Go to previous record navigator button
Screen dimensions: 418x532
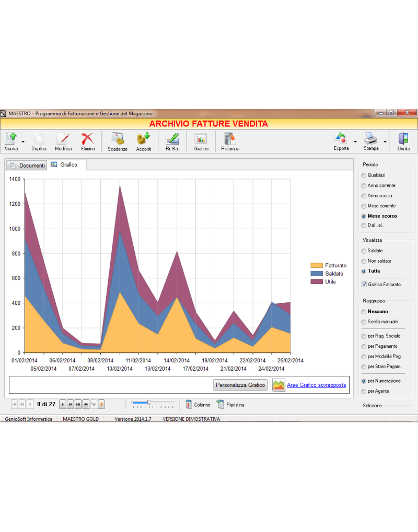[x=30, y=404]
